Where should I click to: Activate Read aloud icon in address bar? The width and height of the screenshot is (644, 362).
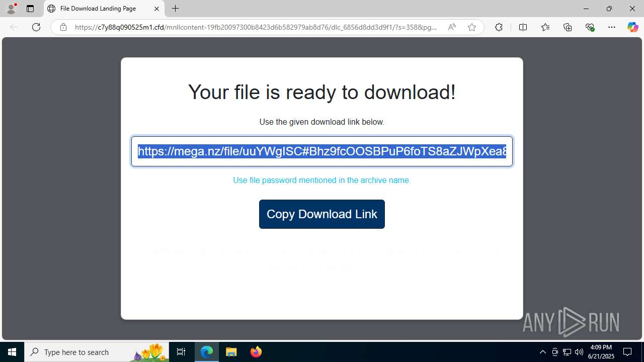pos(452,27)
